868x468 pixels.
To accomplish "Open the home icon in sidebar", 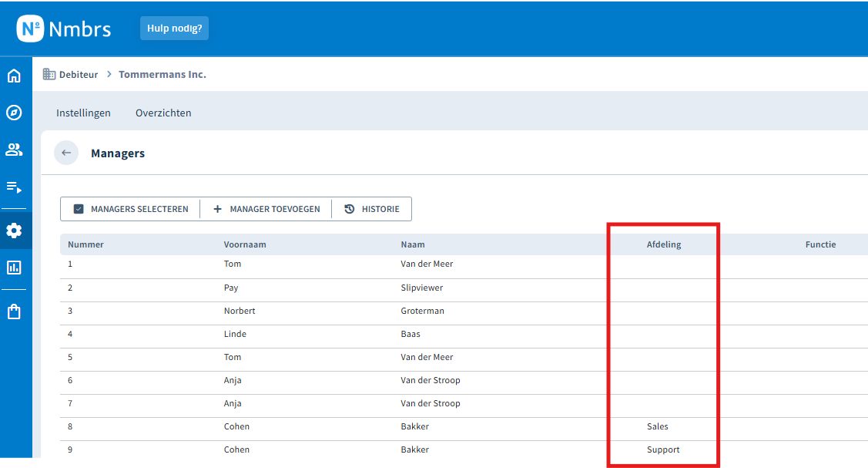I will [14, 76].
